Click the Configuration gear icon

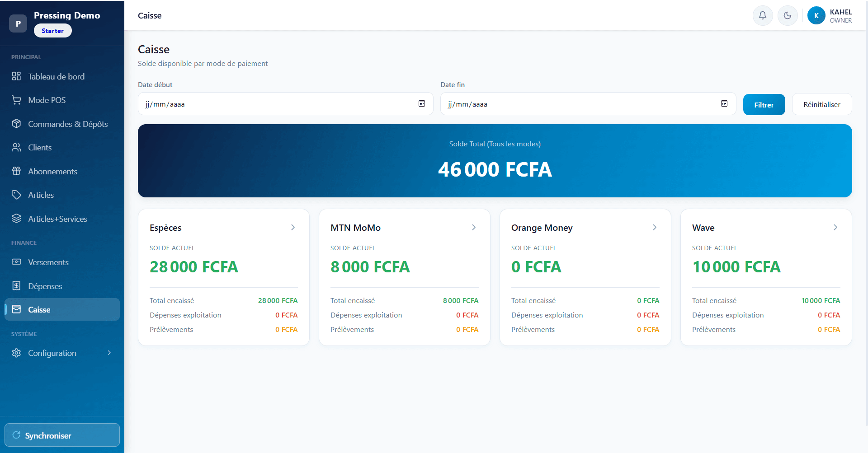pyautogui.click(x=16, y=353)
